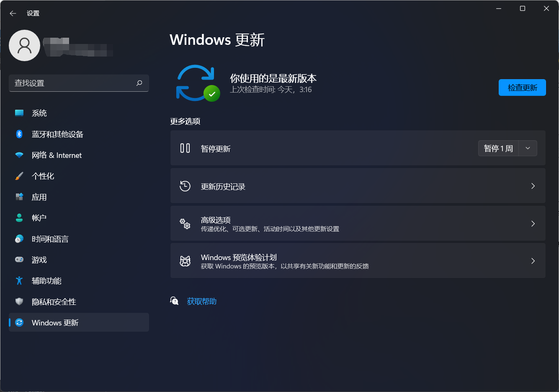The width and height of the screenshot is (559, 392).
Task: Expand 高级选项 with its chevron
Action: click(x=533, y=224)
